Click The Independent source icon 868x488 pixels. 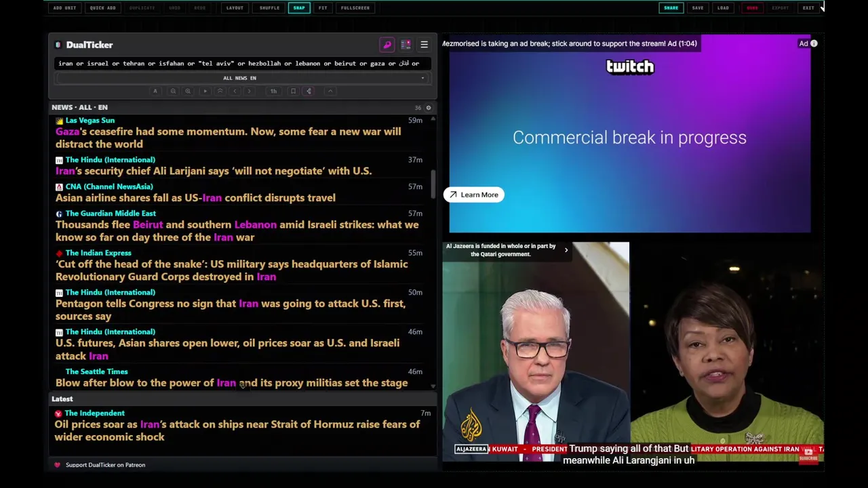click(58, 413)
